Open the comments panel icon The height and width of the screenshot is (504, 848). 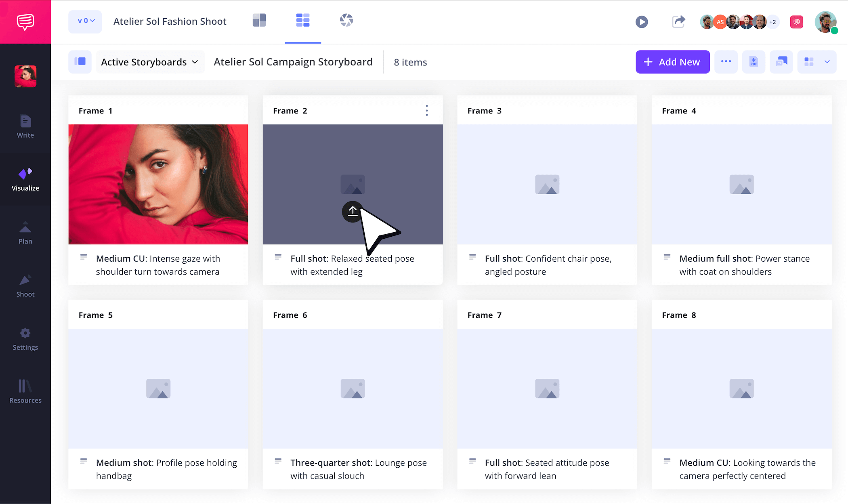[x=781, y=62]
